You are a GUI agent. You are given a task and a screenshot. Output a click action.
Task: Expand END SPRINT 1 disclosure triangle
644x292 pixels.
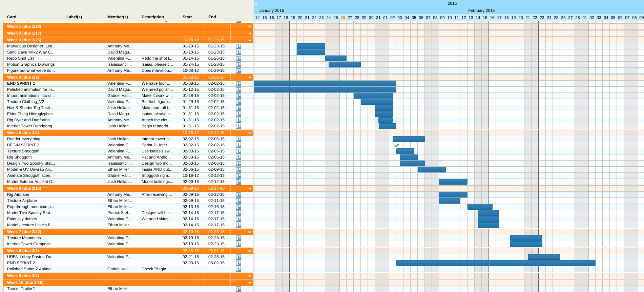5,84
